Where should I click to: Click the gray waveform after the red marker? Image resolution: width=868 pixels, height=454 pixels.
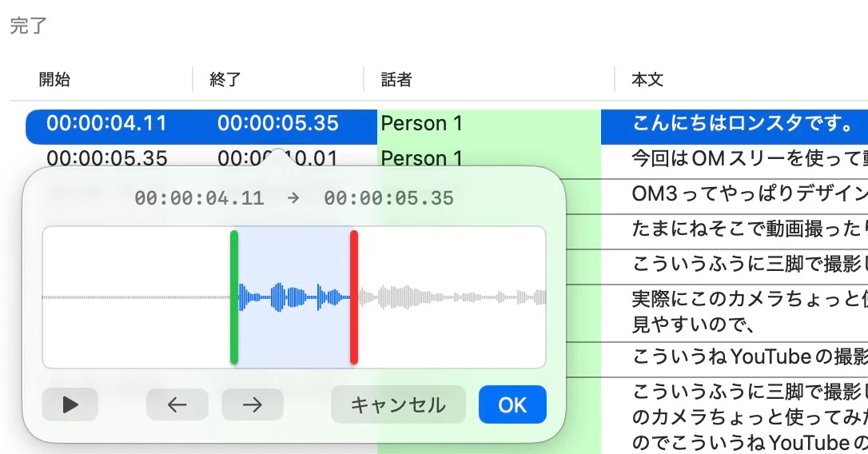pyautogui.click(x=451, y=297)
